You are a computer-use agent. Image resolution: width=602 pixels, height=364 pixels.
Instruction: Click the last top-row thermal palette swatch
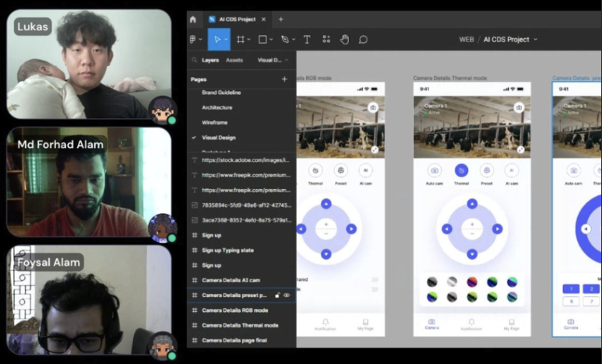512,282
